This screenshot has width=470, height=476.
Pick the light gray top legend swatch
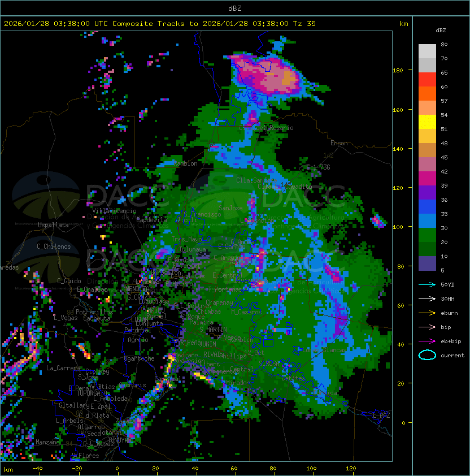pyautogui.click(x=427, y=51)
